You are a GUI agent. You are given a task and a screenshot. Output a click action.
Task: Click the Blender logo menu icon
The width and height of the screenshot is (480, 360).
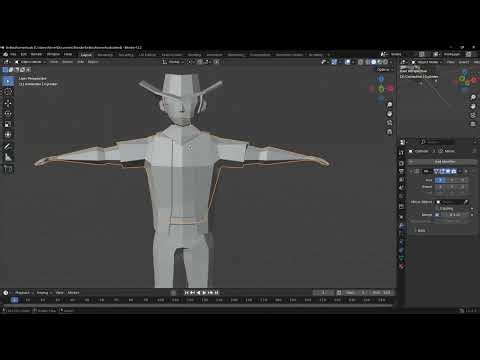(6, 54)
